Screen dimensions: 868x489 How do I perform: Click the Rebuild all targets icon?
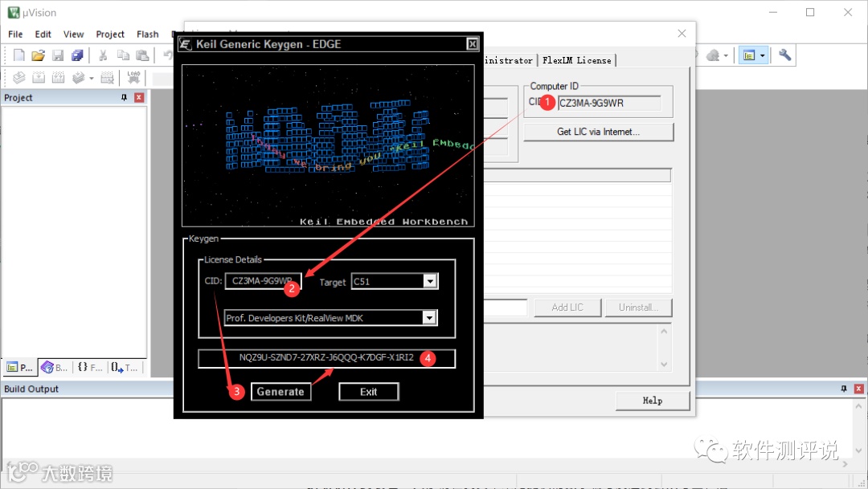point(58,77)
